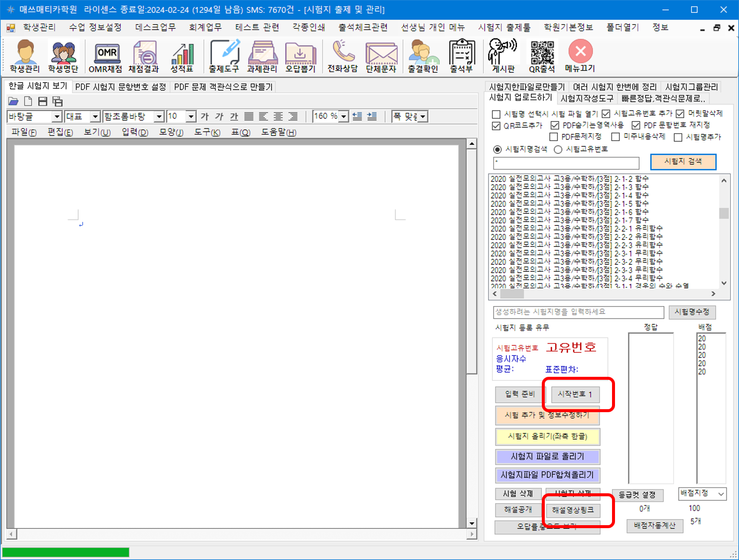
Task: Open 테스트 관련 menu
Action: (257, 27)
